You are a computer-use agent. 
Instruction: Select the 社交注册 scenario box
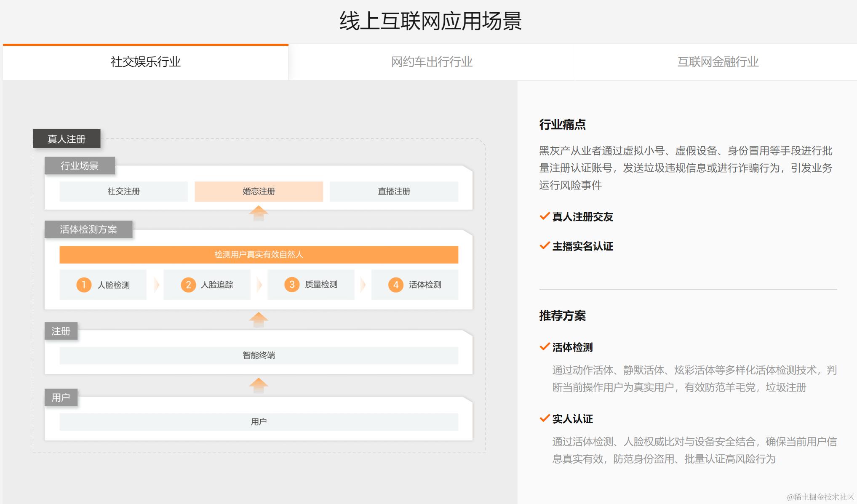tap(123, 192)
